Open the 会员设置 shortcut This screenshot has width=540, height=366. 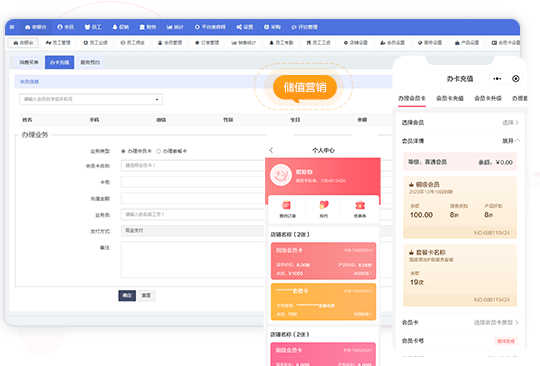[x=393, y=43]
